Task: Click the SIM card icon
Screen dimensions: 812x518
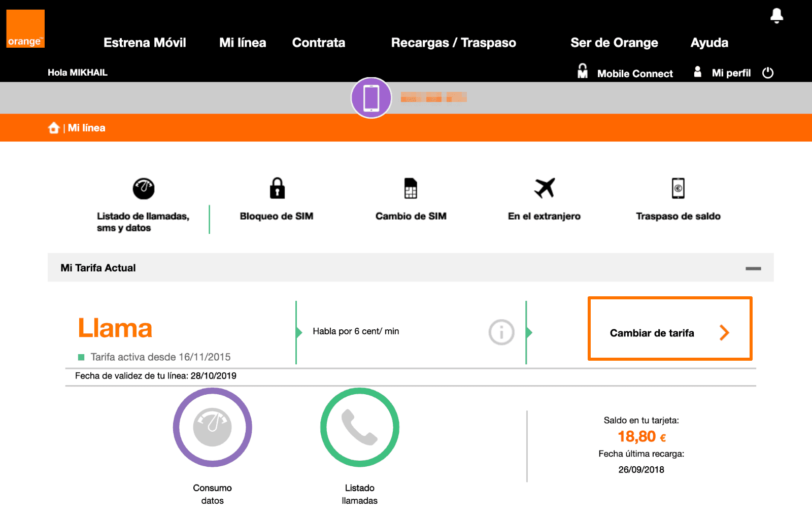Action: click(x=411, y=188)
